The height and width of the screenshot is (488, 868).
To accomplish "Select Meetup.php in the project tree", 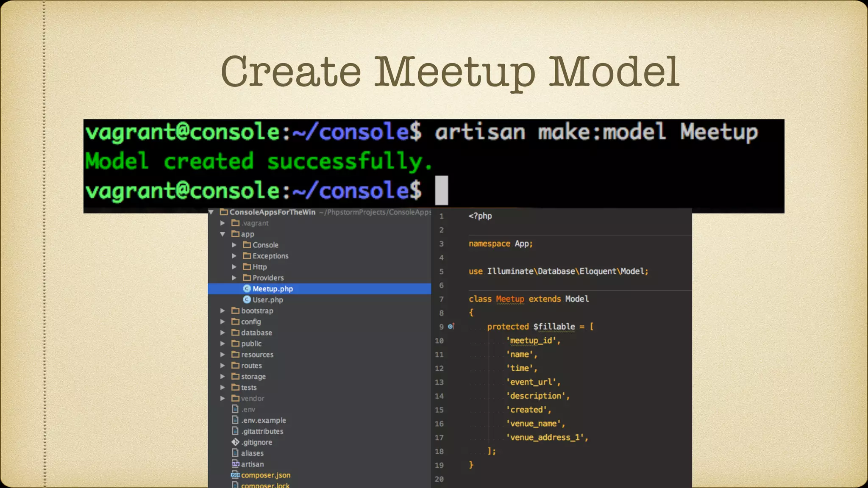I will point(319,288).
